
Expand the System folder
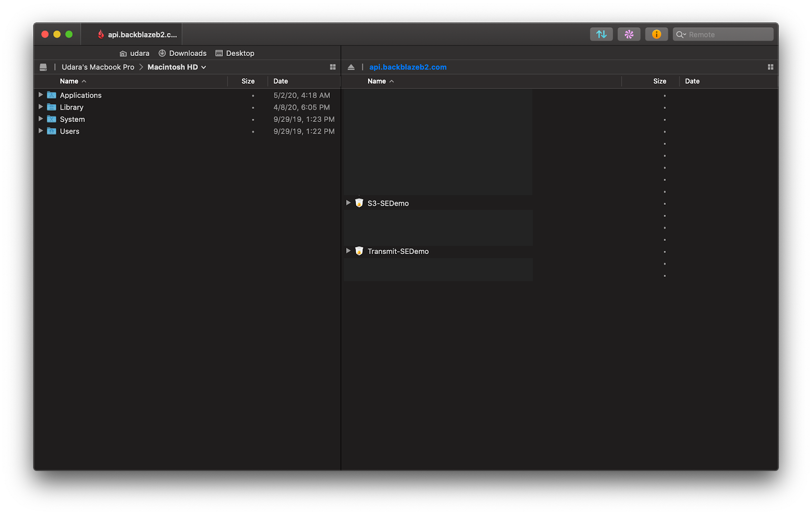[41, 119]
